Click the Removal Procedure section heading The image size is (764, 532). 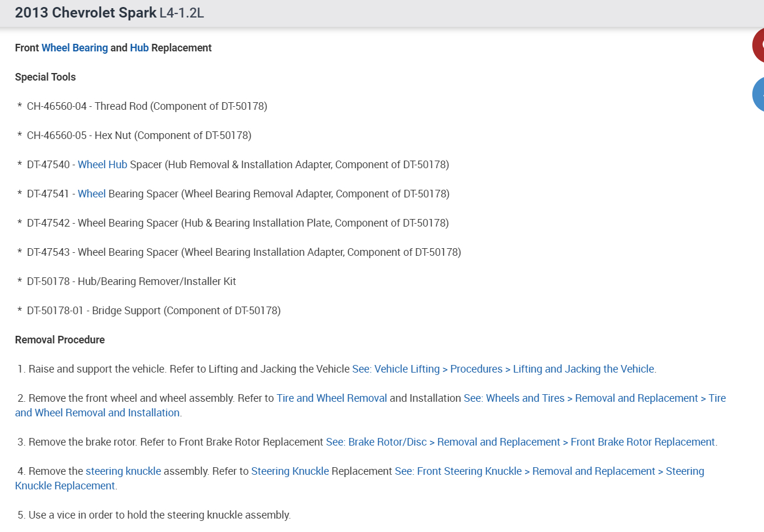point(60,340)
